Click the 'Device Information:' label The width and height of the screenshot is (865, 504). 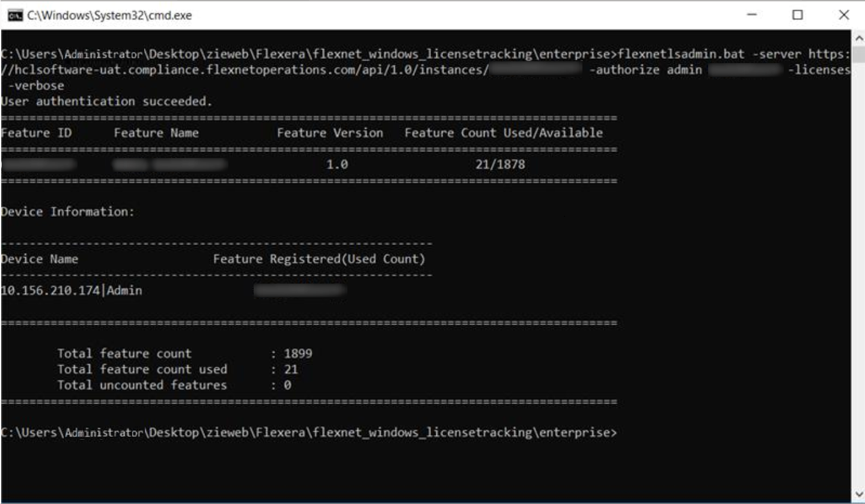pyautogui.click(x=67, y=212)
